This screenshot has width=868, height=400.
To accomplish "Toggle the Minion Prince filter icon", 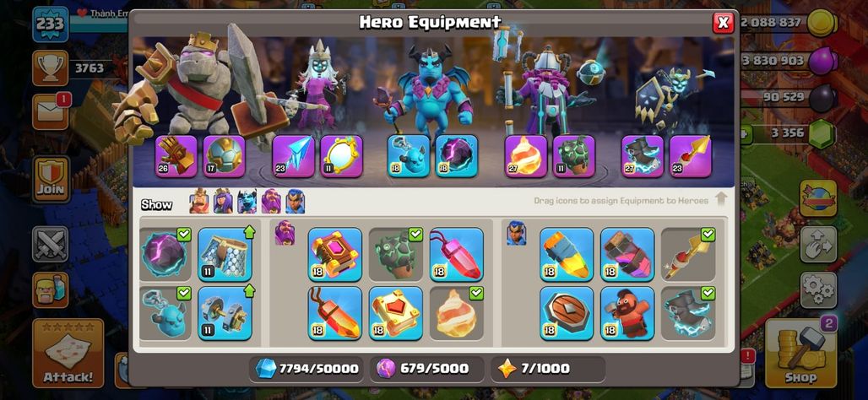I will pos(247,202).
